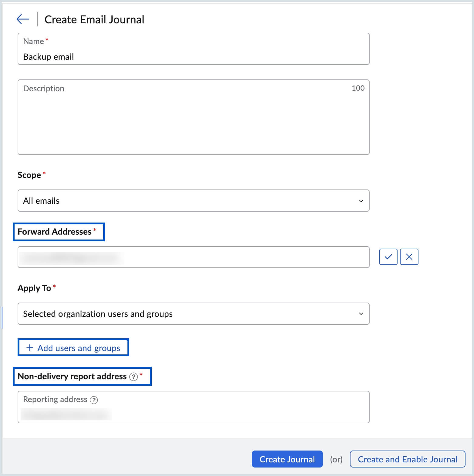Open help icon beside Non-delivery report address

(x=134, y=377)
